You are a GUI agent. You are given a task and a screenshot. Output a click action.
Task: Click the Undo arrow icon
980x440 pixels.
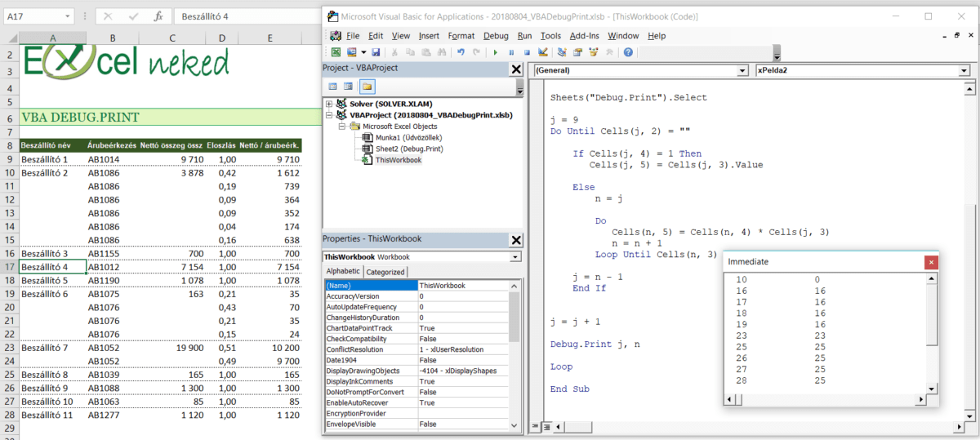(x=461, y=52)
